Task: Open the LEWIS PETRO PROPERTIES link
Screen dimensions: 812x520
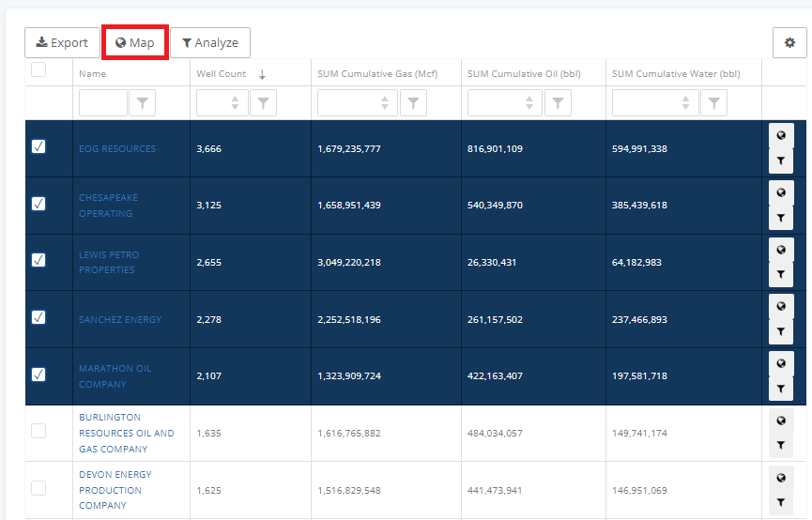Action: coord(109,263)
